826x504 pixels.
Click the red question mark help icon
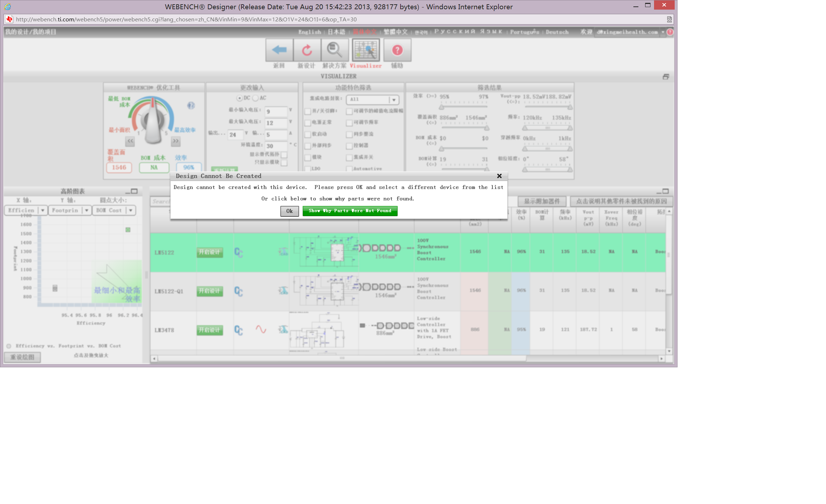coord(397,50)
